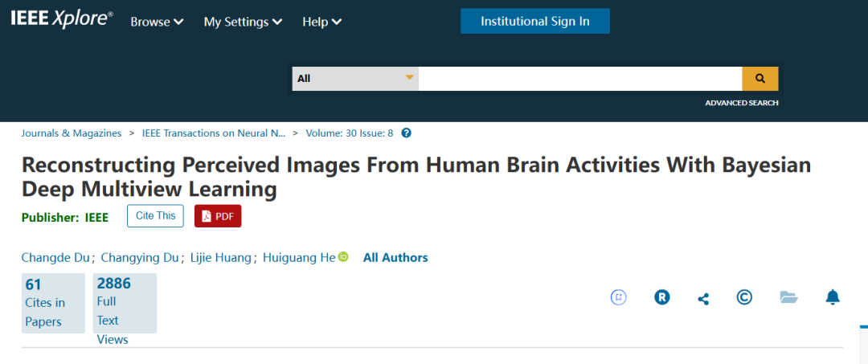The height and width of the screenshot is (364, 868).
Task: Open ORCID icon beside Huiguang He
Action: pos(343,257)
